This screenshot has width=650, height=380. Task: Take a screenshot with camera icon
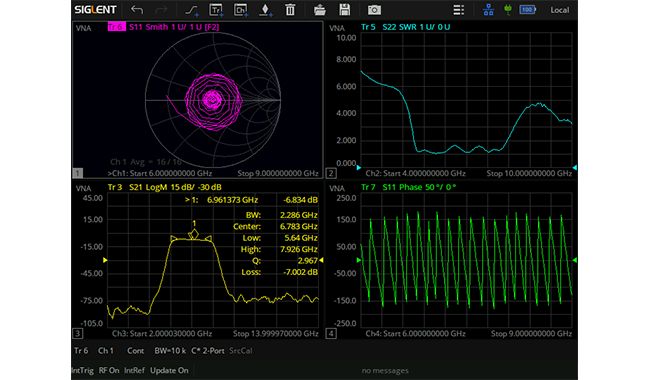[374, 10]
